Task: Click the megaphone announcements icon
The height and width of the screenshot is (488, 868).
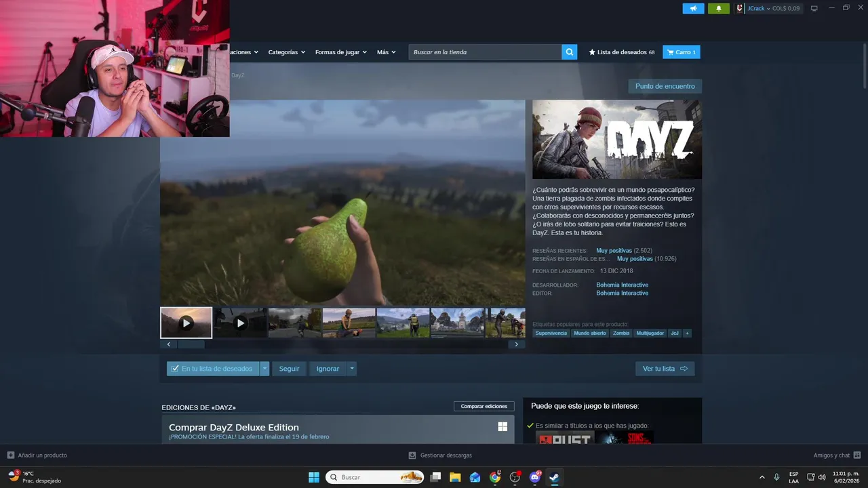Action: point(693,8)
